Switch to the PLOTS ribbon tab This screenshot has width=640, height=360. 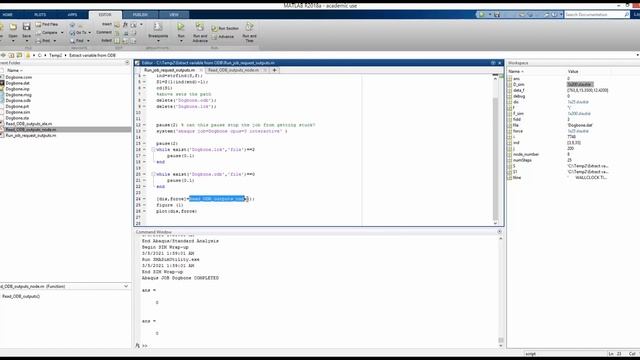click(40, 15)
